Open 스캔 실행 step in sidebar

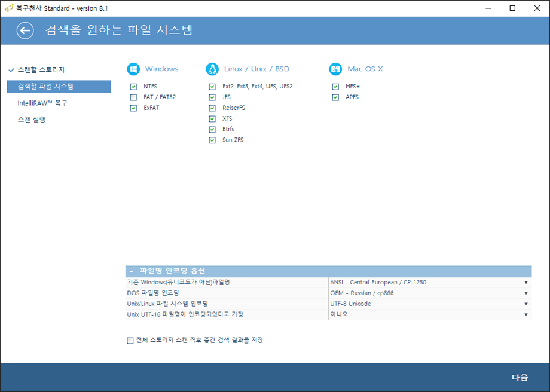pos(32,120)
